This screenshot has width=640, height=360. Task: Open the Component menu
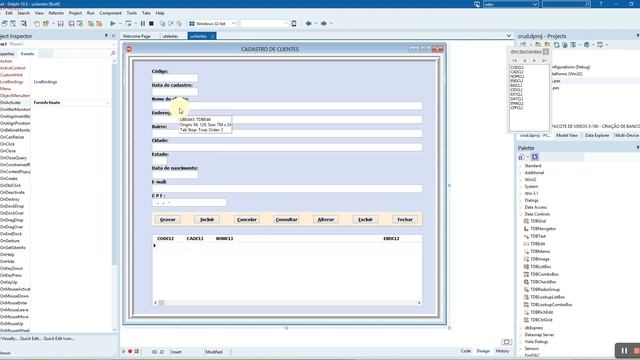111,13
